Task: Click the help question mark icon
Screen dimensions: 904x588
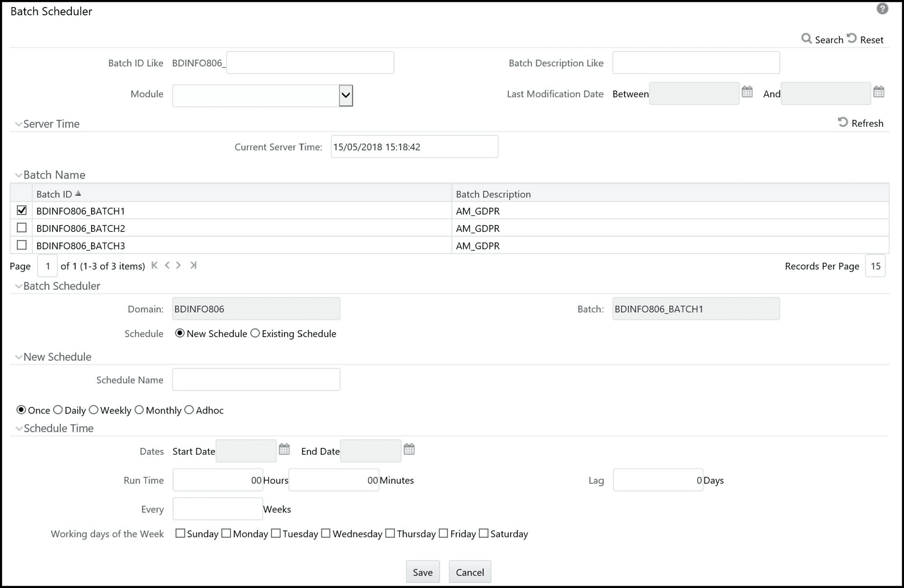Action: click(883, 9)
